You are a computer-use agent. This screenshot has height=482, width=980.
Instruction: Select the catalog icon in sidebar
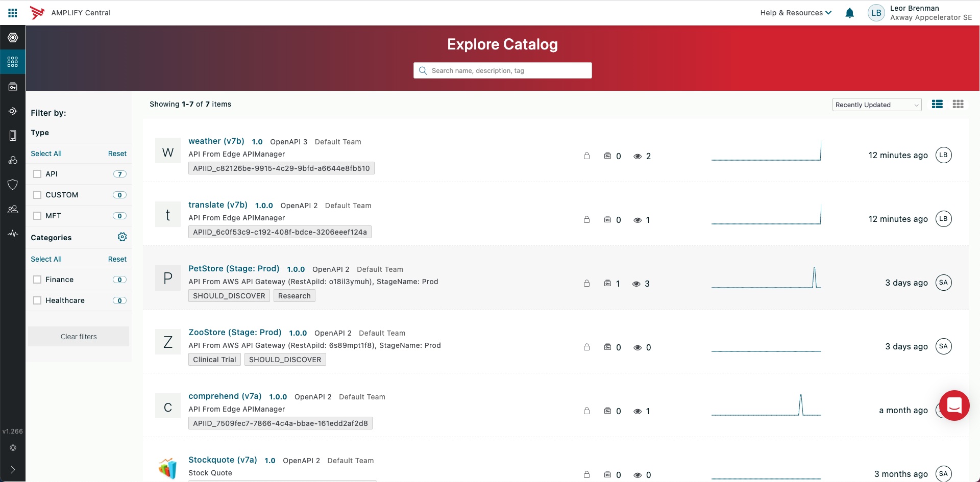click(13, 62)
